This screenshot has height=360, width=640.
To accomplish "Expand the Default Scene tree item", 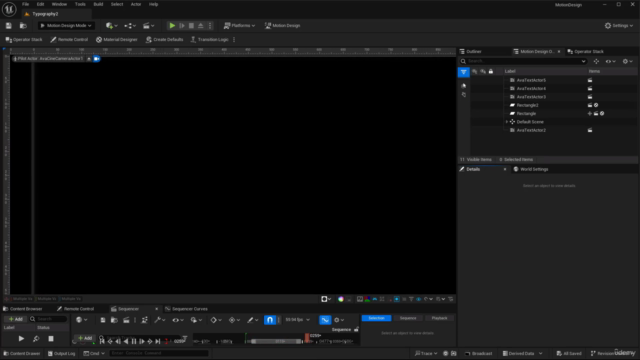I will click(x=507, y=122).
